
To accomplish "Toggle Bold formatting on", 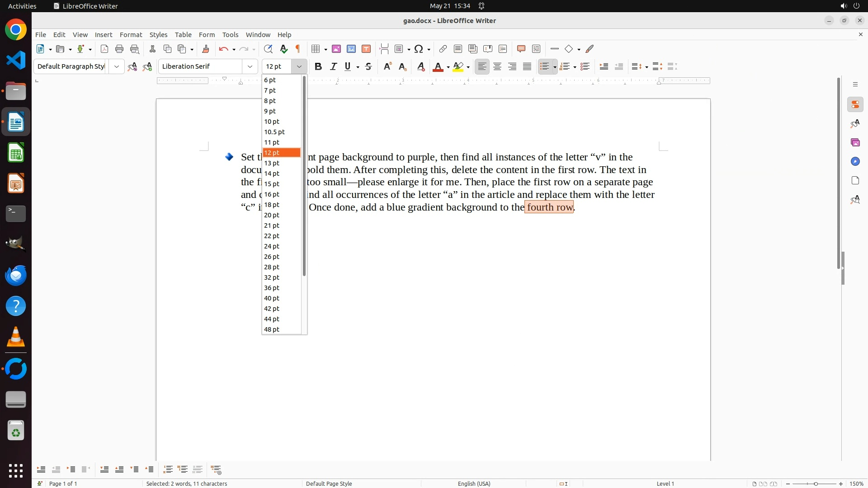I will coord(318,66).
